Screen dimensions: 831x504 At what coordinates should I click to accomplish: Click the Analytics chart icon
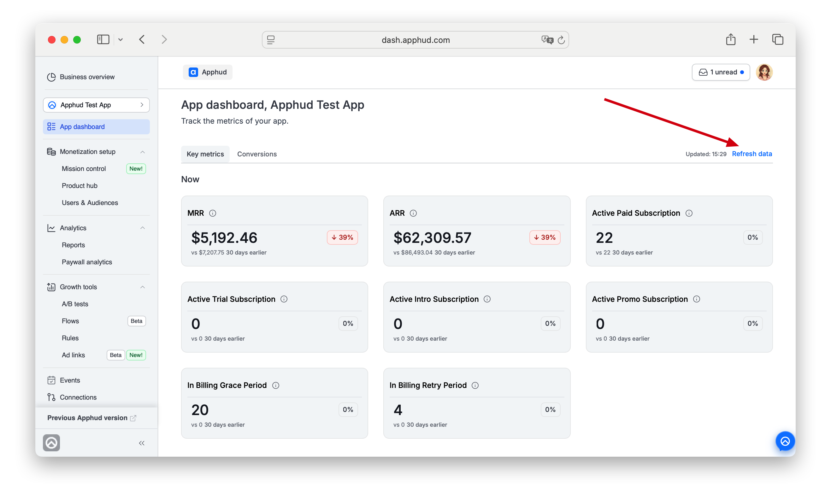(x=51, y=228)
